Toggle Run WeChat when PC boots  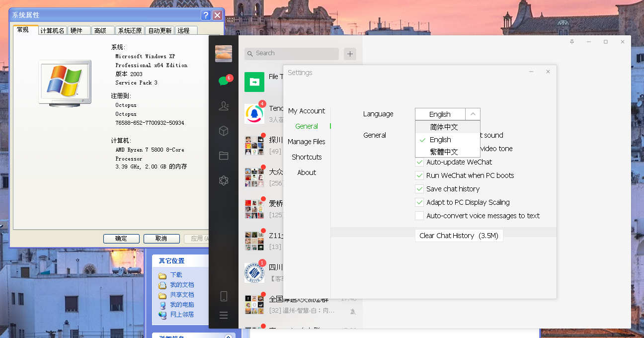coord(419,175)
